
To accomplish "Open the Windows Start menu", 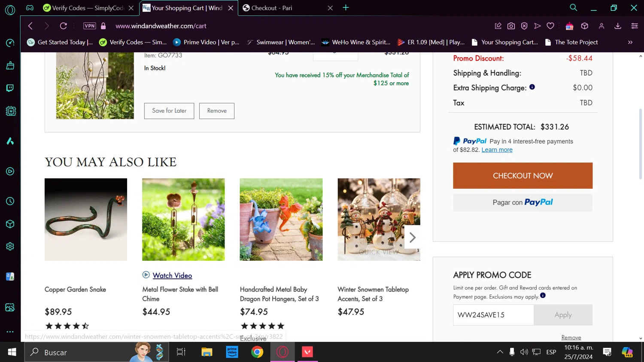I will click(x=12, y=352).
